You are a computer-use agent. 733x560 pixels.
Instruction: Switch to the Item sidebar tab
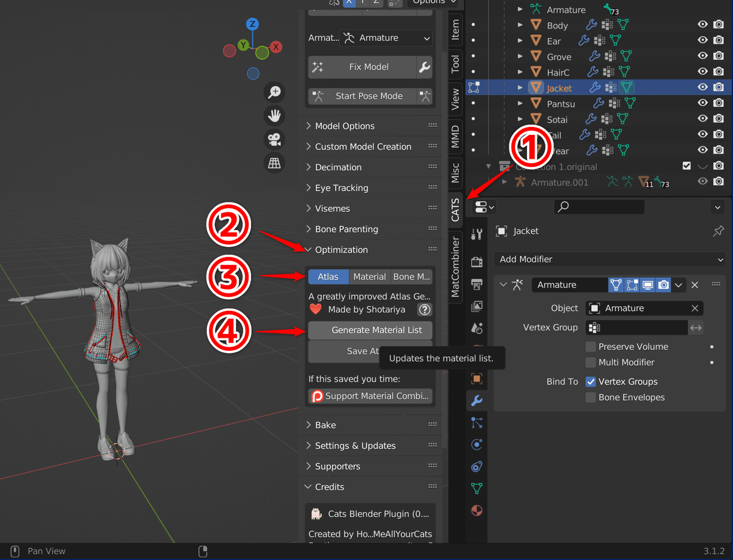click(455, 30)
